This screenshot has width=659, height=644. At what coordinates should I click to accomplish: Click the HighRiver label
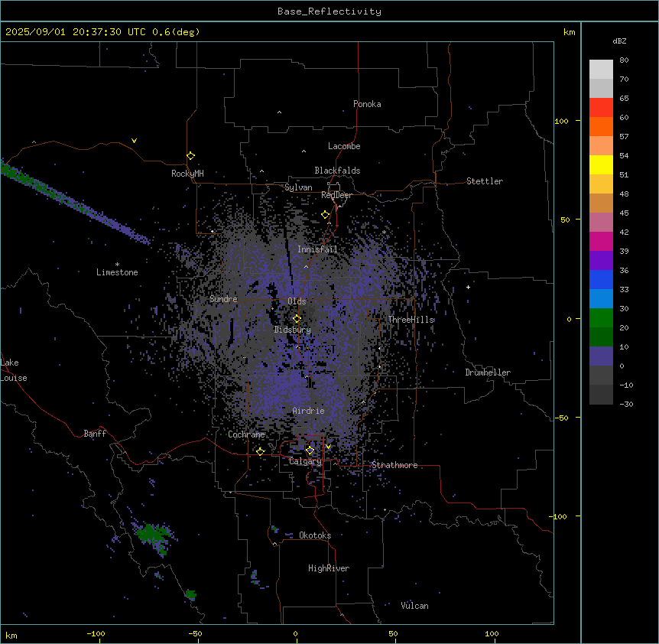coord(329,568)
